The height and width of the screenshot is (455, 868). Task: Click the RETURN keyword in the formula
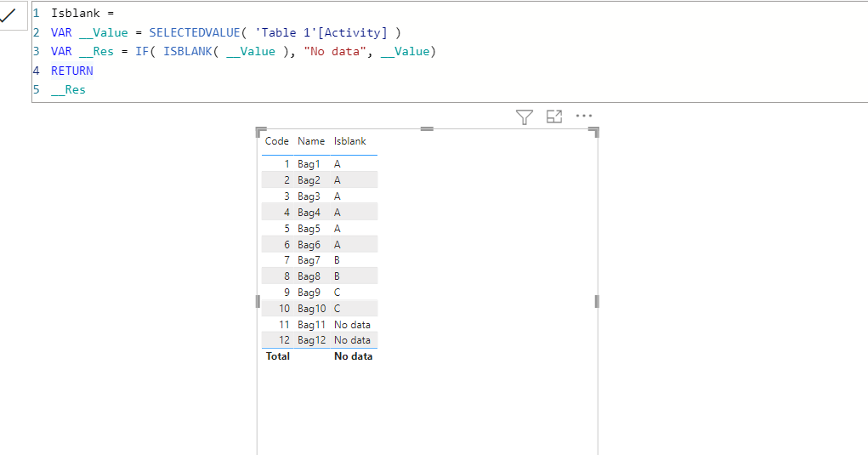point(72,71)
